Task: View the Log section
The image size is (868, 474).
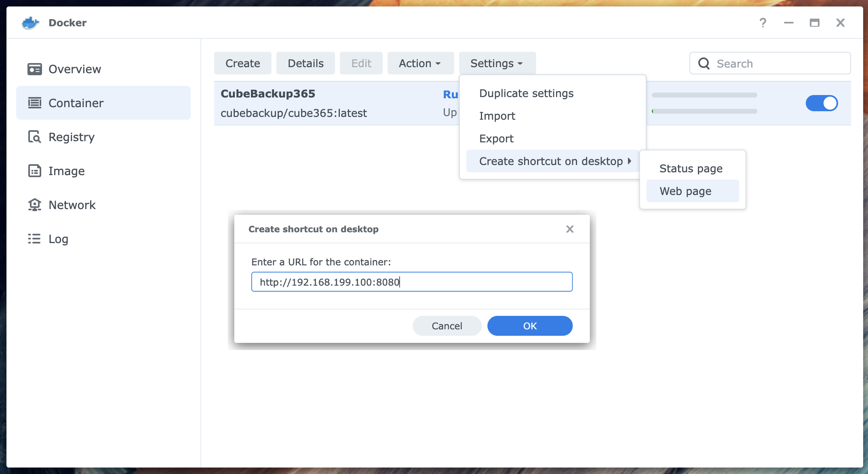Action: 103,239
